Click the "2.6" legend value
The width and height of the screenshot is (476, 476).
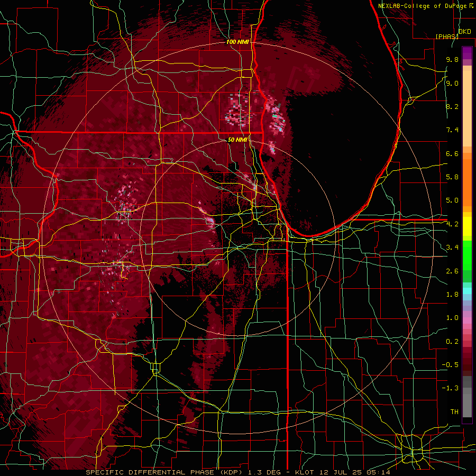[452, 271]
